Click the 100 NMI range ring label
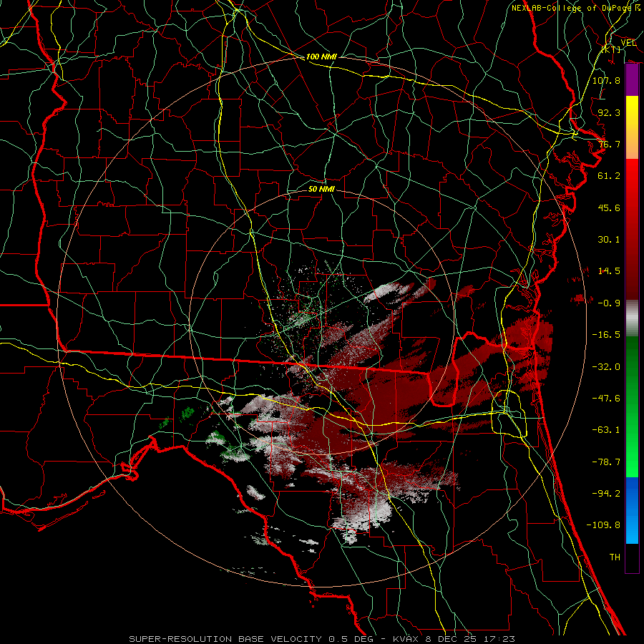 (321, 57)
